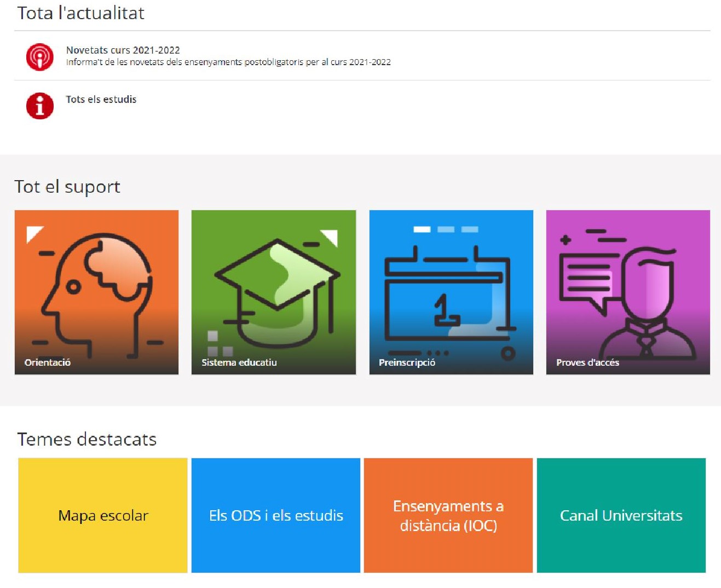Open Ensenyaments a distància (IOC) tile

(x=448, y=515)
